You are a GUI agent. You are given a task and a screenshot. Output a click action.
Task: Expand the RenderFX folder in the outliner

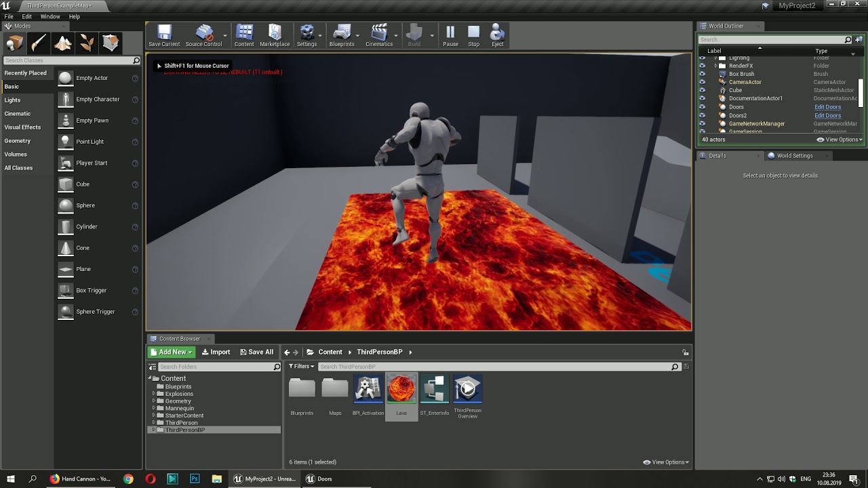pyautogui.click(x=716, y=66)
